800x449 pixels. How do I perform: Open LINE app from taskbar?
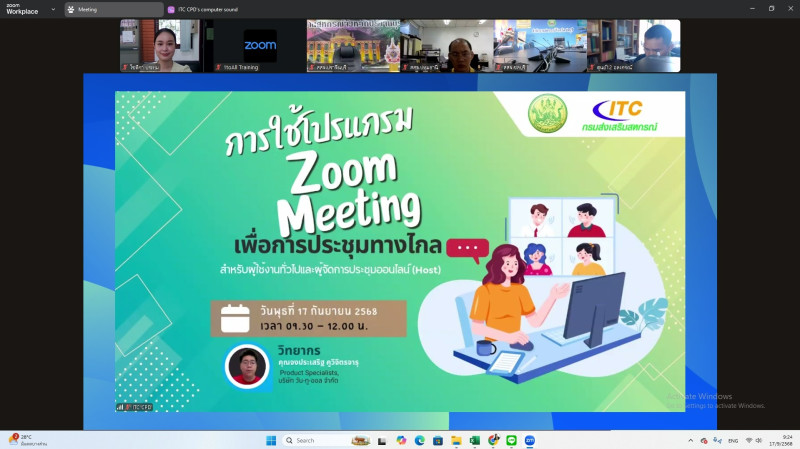tap(511, 440)
